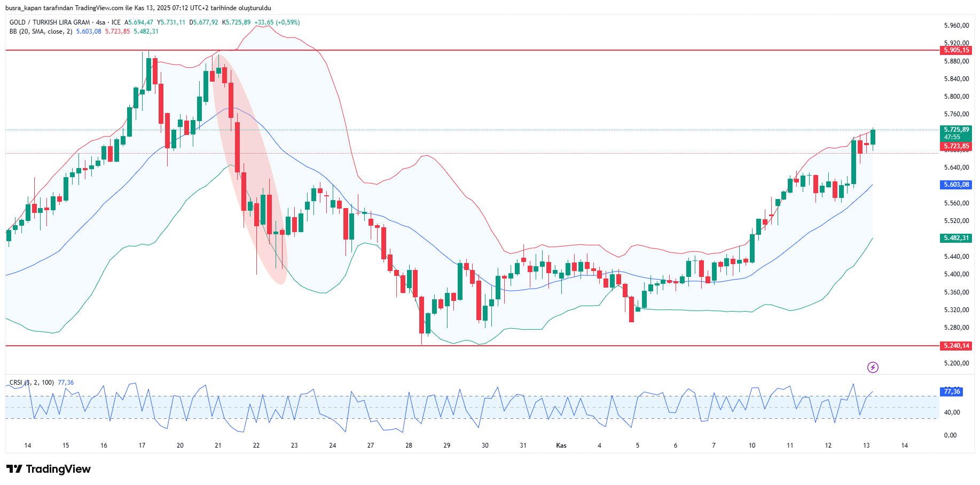Click the TradingView logo
The width and height of the screenshot is (980, 485).
49,469
